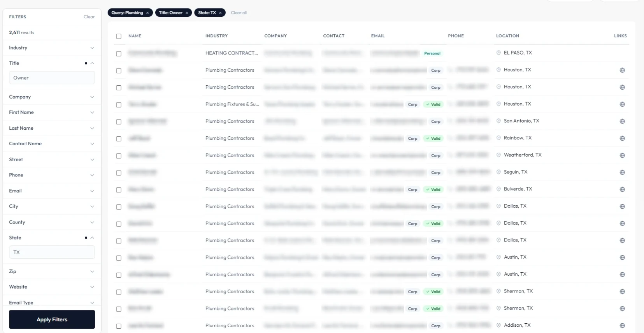
Task: Click phone icon in the Rainbow, TX row
Action: (x=451, y=138)
